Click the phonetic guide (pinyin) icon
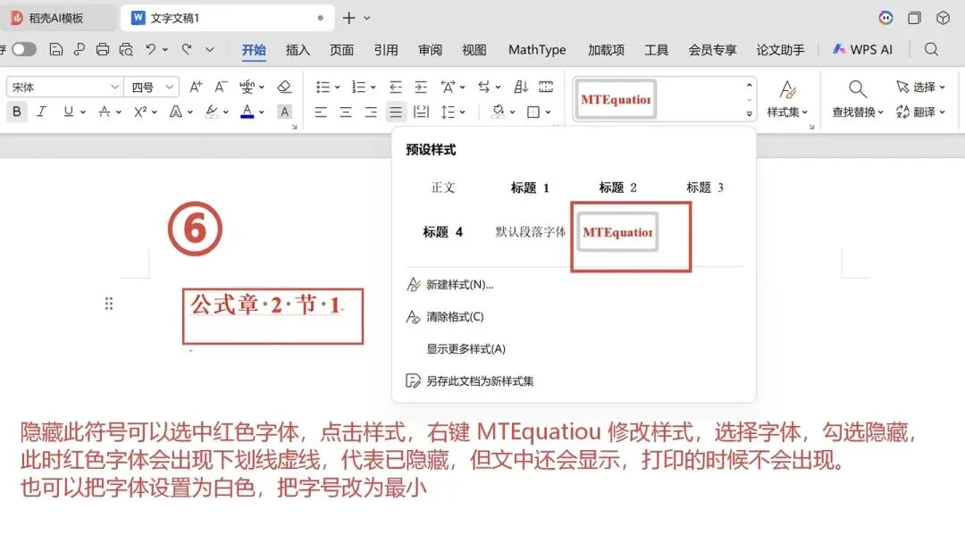 coord(247,87)
